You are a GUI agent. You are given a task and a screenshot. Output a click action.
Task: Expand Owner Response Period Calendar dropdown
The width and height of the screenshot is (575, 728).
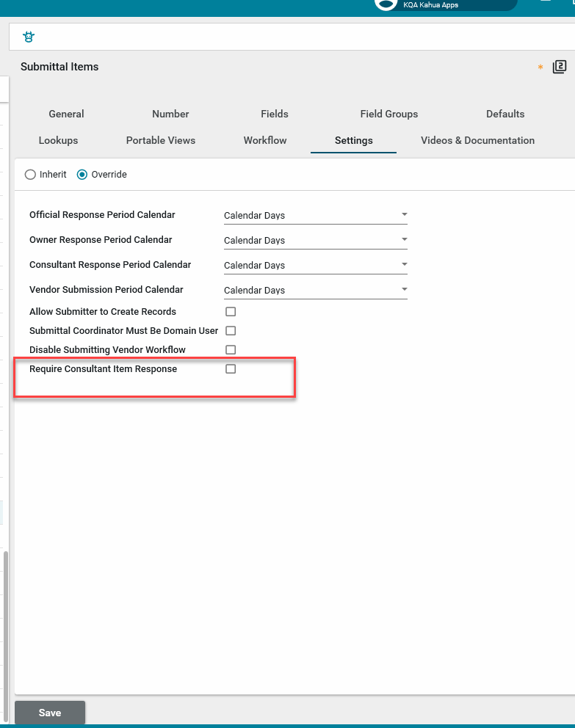[x=315, y=241]
